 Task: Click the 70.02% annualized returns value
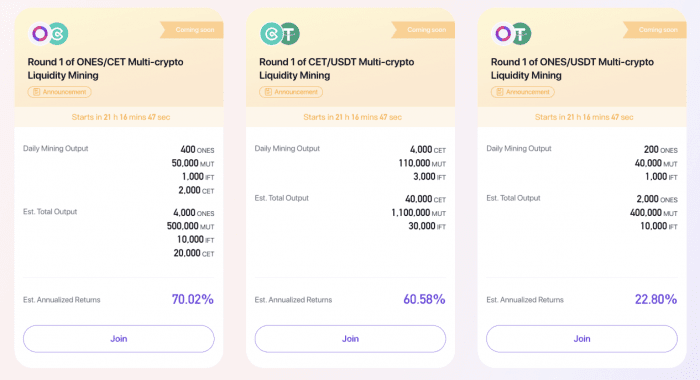193,299
